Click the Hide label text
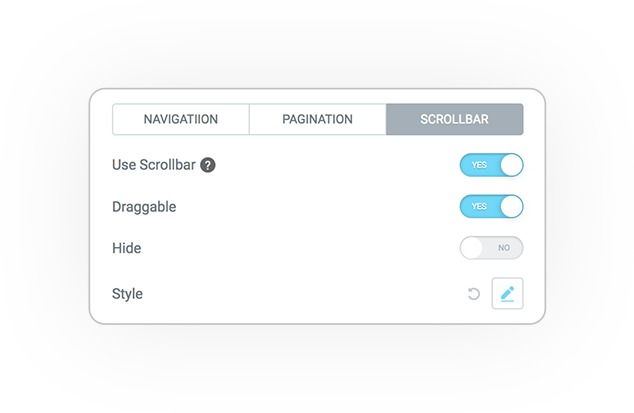634x413 pixels. [x=127, y=248]
